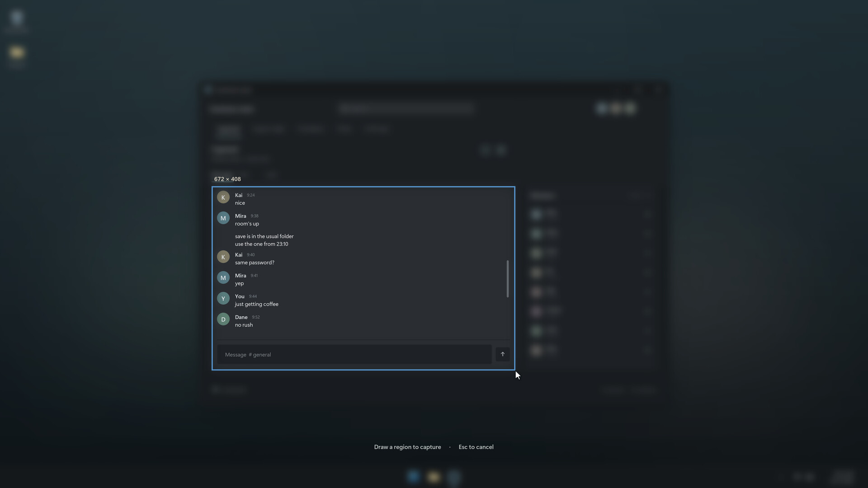The height and width of the screenshot is (488, 868).
Task: Click the message "same password?"
Action: [255, 263]
